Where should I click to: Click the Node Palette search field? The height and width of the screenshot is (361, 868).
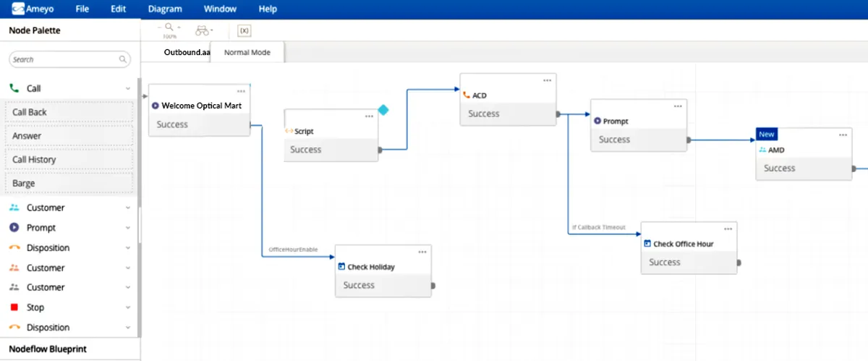[69, 59]
